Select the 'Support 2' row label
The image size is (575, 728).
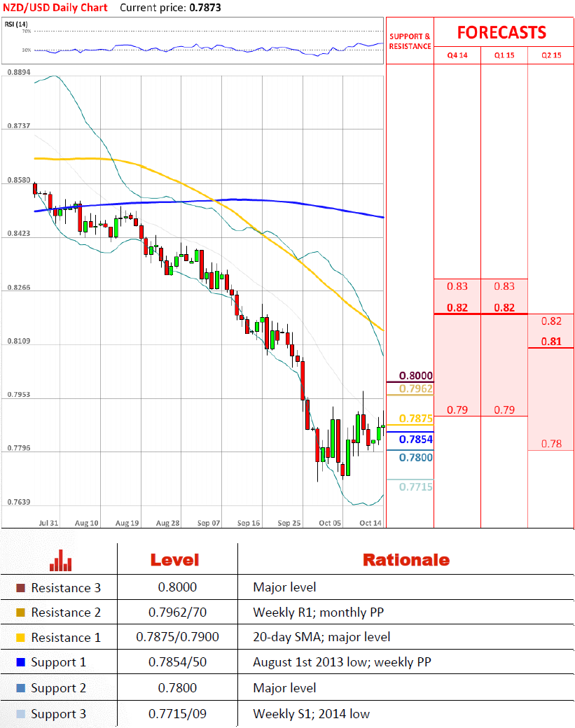click(x=59, y=688)
